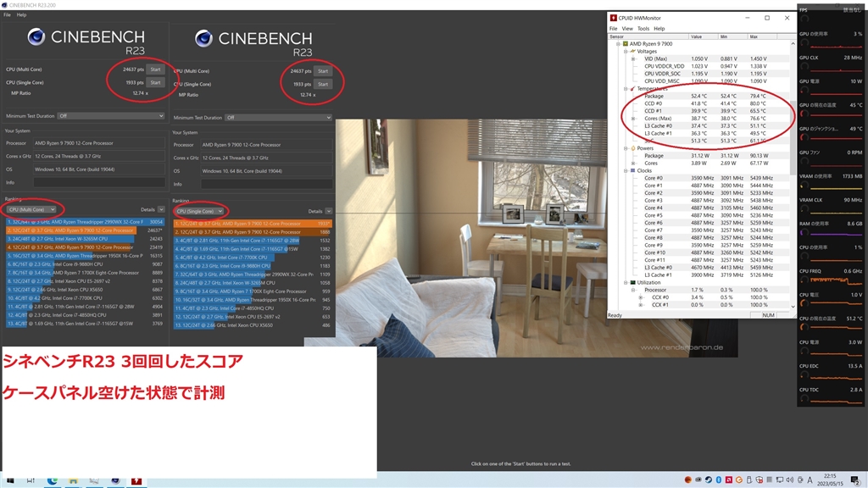This screenshot has height=488, width=868.
Task: Open the Details dropdown in left Cinebench
Action: point(161,210)
